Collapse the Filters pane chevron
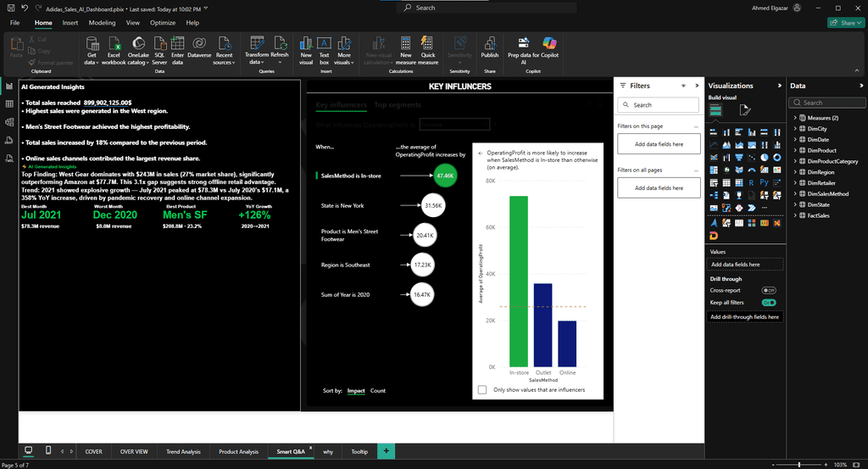The height and width of the screenshot is (469, 868). (x=697, y=86)
